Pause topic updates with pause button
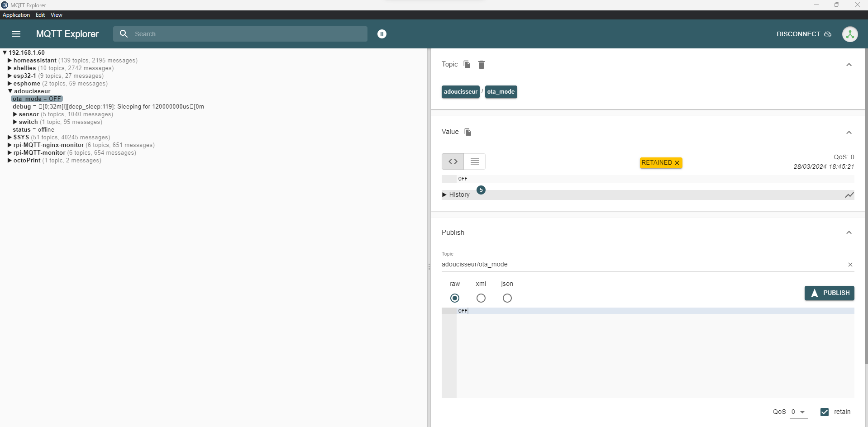The width and height of the screenshot is (868, 427). 382,34
